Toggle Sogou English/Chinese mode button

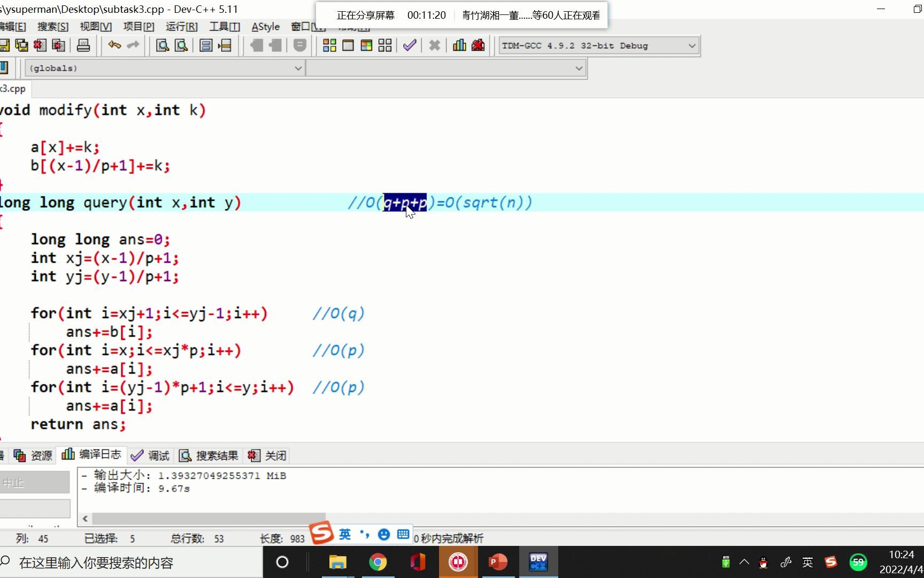tap(345, 534)
